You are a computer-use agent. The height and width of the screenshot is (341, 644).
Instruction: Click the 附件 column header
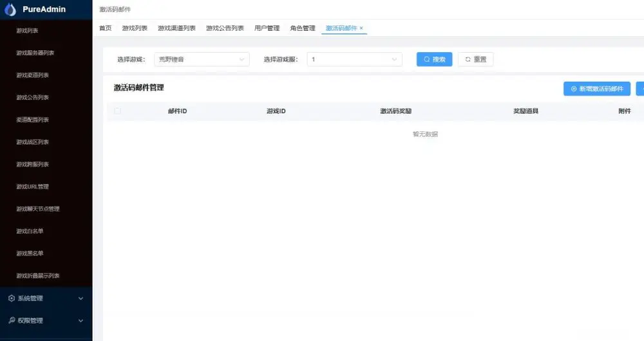[x=624, y=111]
